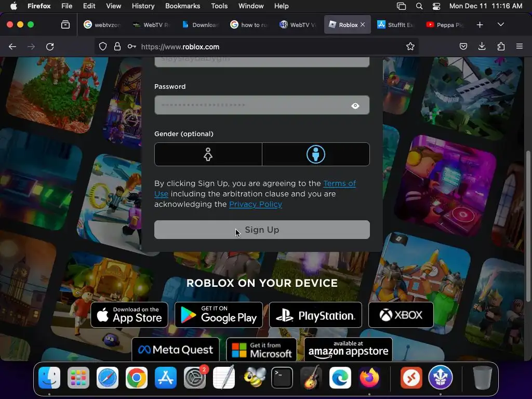This screenshot has height=399, width=532.
Task: Open Finder from the dock
Action: (x=49, y=378)
